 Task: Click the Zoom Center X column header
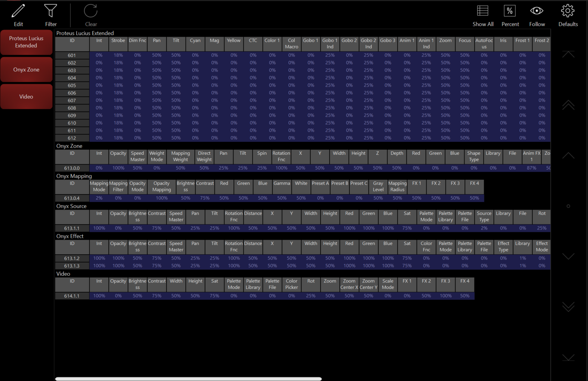click(349, 284)
